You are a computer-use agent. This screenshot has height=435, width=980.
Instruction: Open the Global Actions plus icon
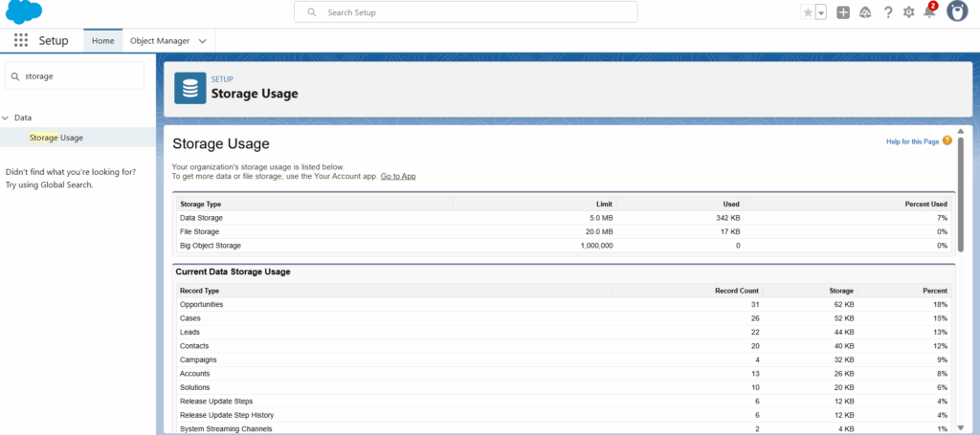pyautogui.click(x=843, y=12)
